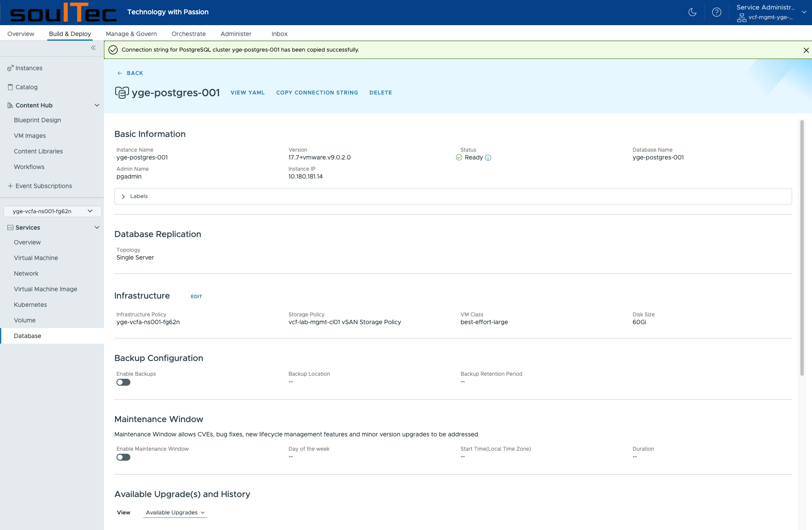Open the Catalog section icon
The height and width of the screenshot is (530, 812).
tap(10, 87)
